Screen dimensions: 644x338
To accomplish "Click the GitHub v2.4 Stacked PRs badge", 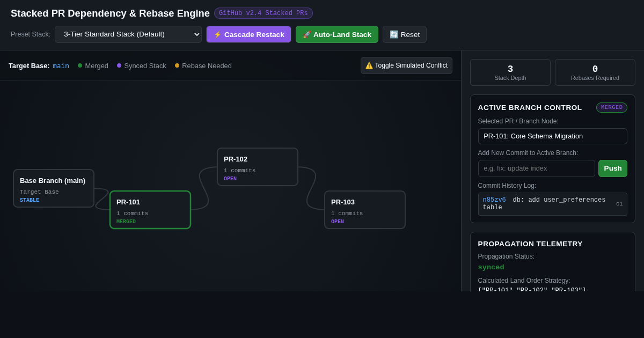I will tap(264, 13).
